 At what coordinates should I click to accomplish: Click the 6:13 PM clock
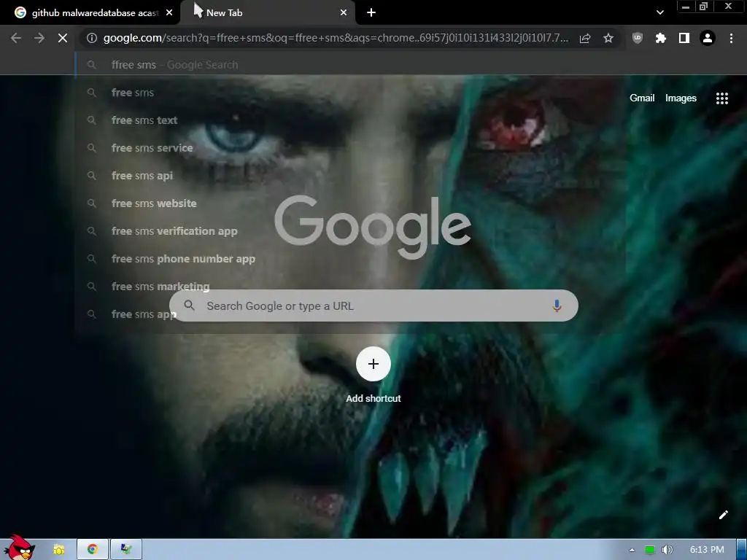click(x=707, y=550)
